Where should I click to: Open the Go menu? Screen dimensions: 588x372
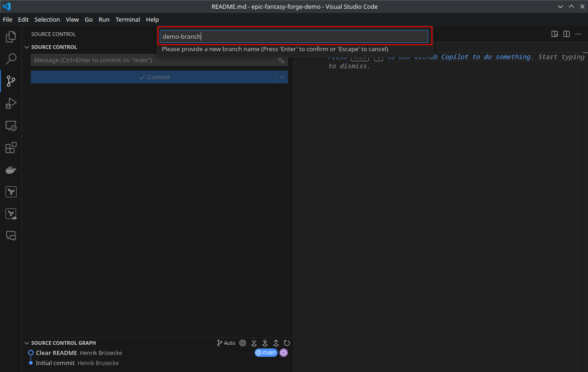tap(89, 19)
